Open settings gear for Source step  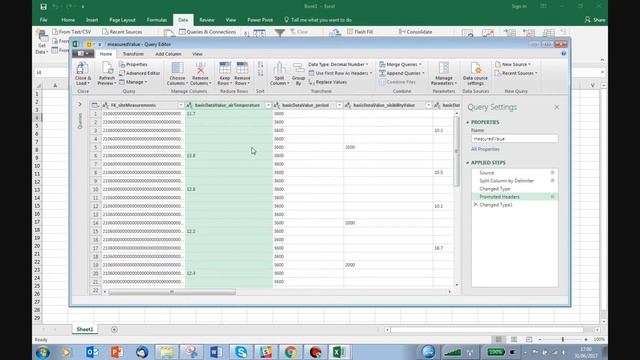pos(552,173)
